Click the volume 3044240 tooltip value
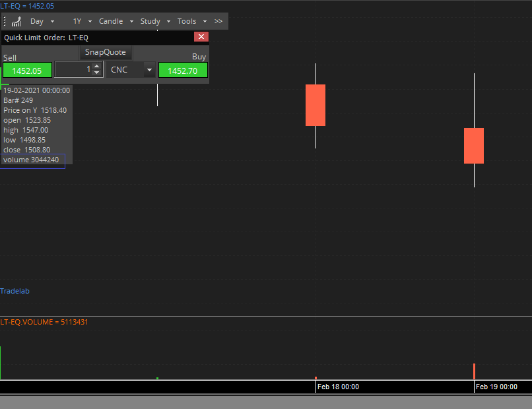This screenshot has height=409, width=532. click(x=31, y=160)
